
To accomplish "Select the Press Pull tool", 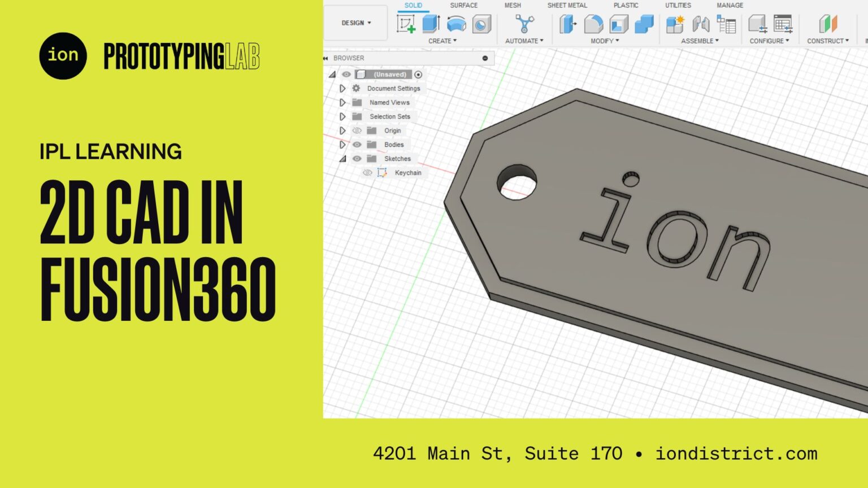I will pyautogui.click(x=567, y=24).
